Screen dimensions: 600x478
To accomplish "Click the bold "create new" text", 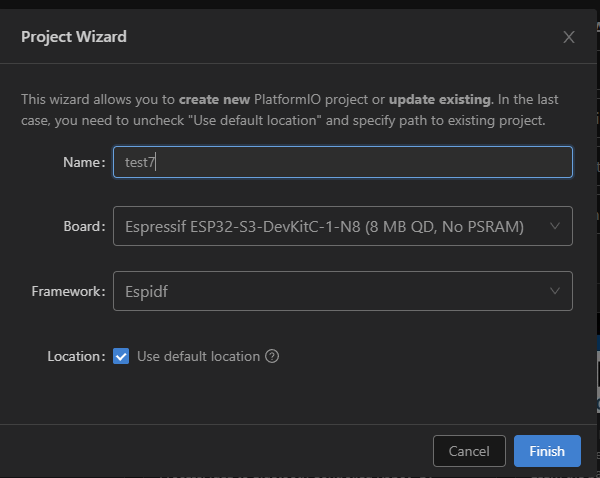I will coord(216,100).
